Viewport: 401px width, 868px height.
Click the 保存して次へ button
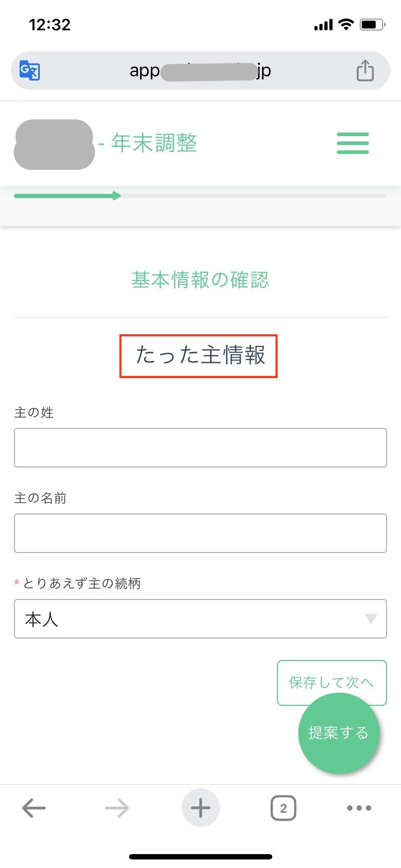(331, 682)
